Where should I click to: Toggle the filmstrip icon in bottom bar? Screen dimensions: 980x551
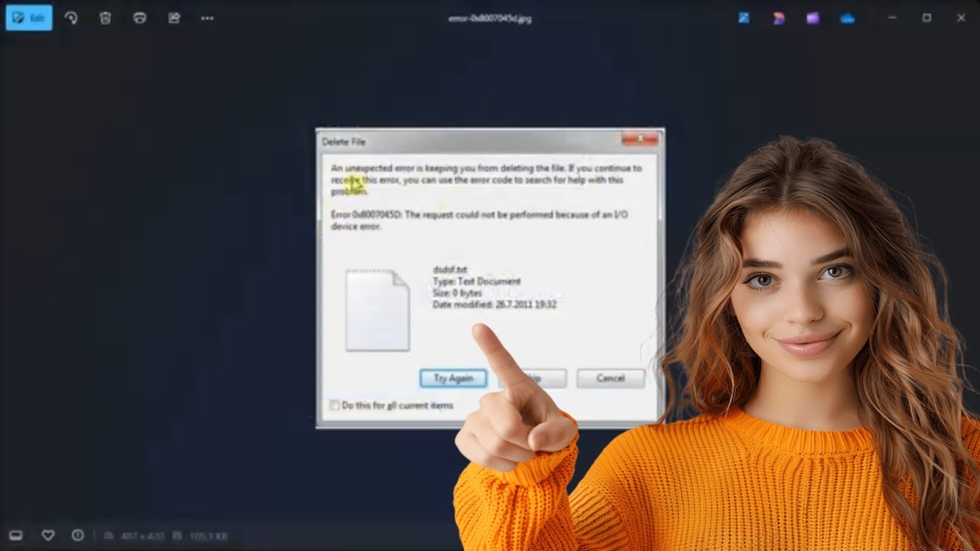pos(15,536)
